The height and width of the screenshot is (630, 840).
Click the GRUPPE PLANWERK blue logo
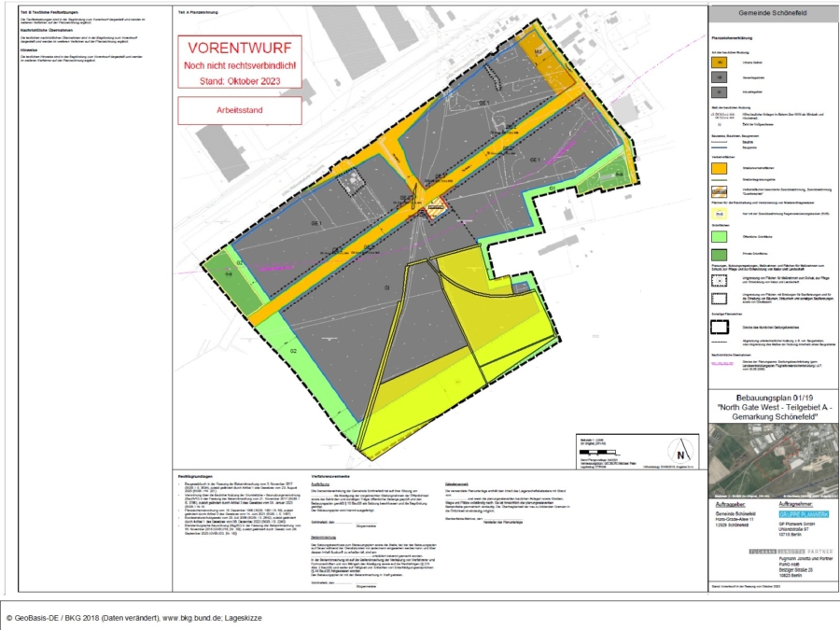coord(803,514)
